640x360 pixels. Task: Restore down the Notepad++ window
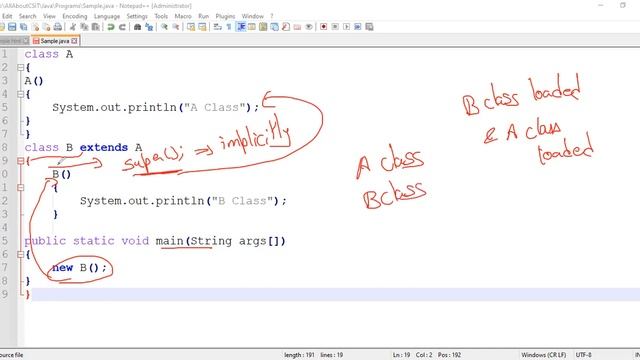(x=623, y=6)
